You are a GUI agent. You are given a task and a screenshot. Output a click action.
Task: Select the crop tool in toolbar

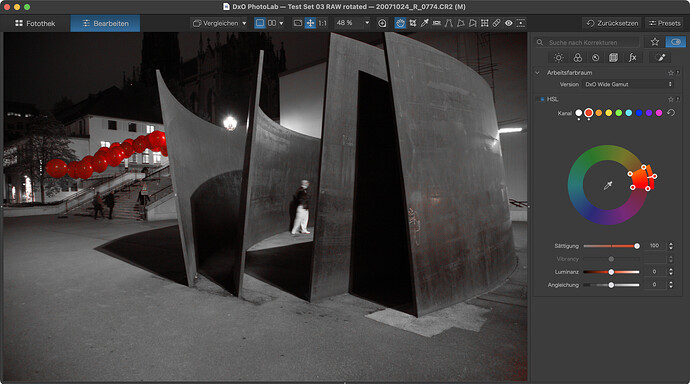(x=412, y=23)
